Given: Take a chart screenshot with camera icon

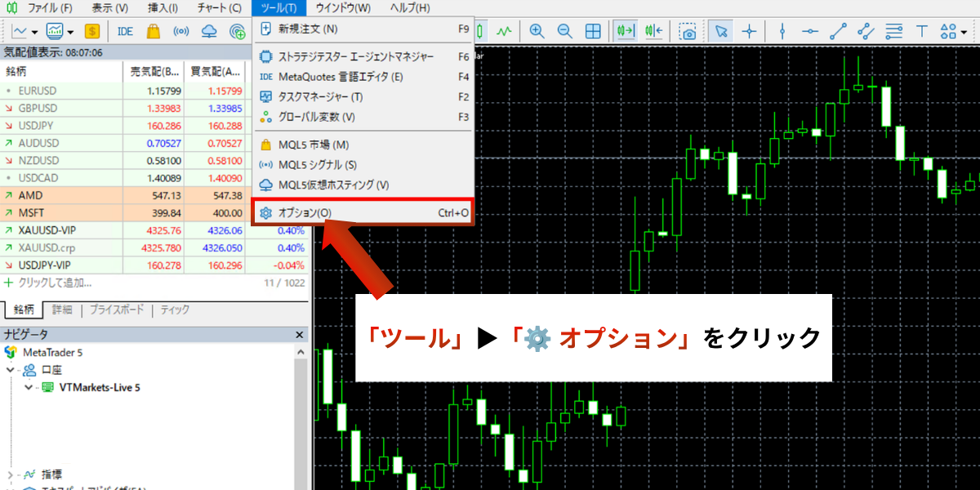Looking at the screenshot, I should pyautogui.click(x=688, y=32).
